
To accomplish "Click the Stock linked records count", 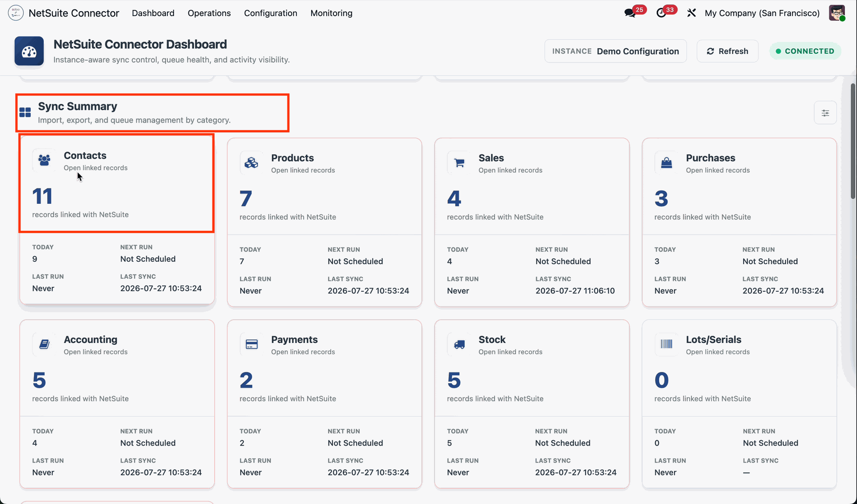I will [x=454, y=380].
